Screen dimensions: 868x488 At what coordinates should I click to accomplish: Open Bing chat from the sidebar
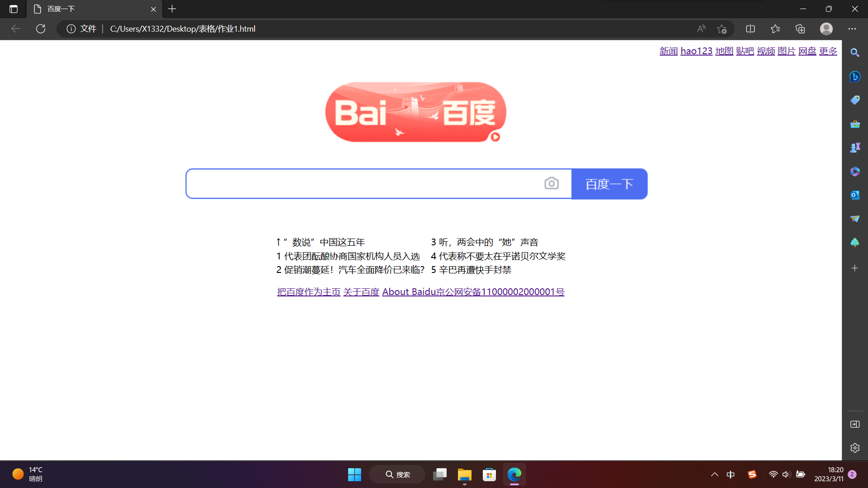(854, 76)
